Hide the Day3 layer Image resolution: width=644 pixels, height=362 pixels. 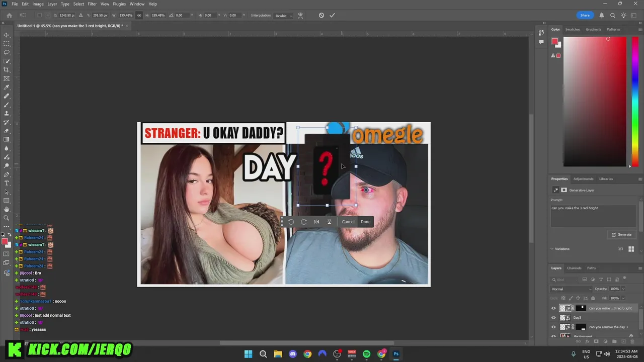(x=553, y=318)
